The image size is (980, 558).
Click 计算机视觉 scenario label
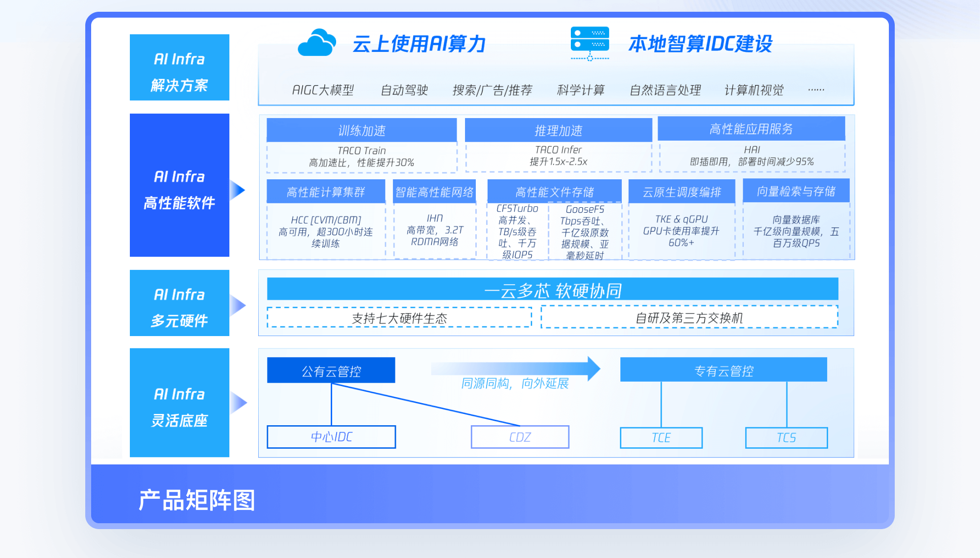tap(754, 90)
